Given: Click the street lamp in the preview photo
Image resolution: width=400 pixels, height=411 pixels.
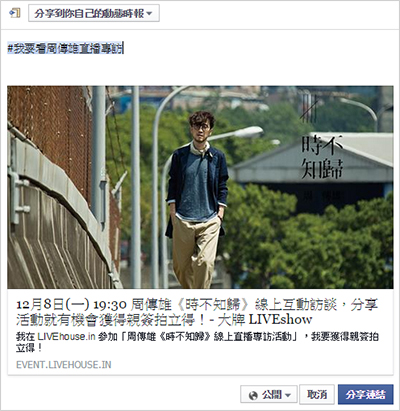Looking at the screenshot, I should 247,132.
